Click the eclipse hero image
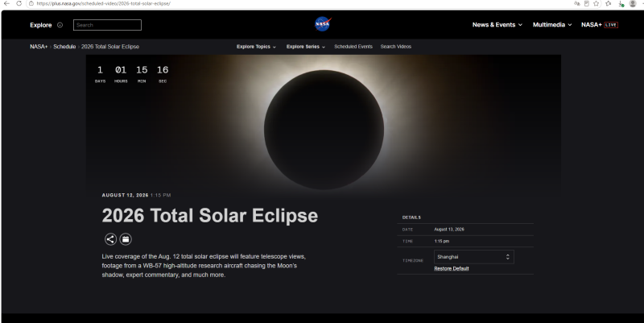The image size is (644, 323). click(324, 127)
